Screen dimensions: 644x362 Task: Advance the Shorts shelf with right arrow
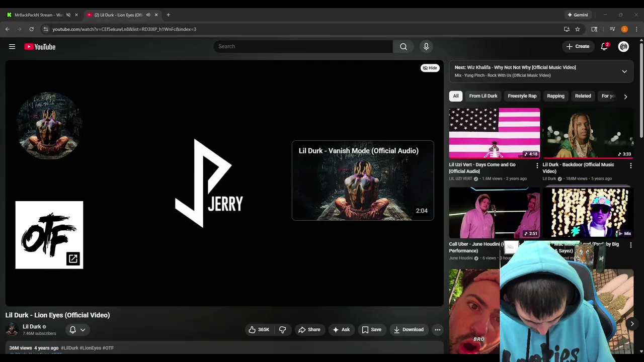click(632, 324)
